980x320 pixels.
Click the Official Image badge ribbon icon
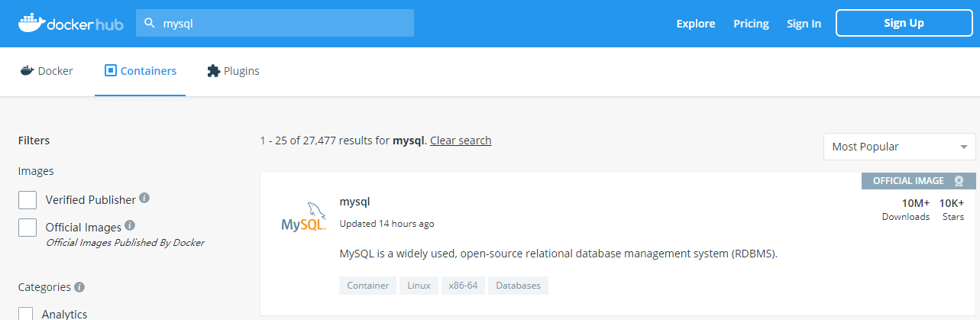point(959,181)
